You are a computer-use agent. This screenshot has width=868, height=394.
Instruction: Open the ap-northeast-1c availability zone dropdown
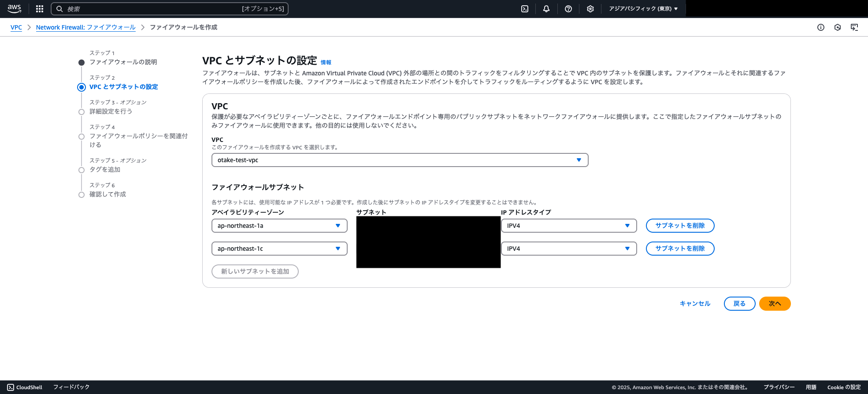[x=279, y=249]
